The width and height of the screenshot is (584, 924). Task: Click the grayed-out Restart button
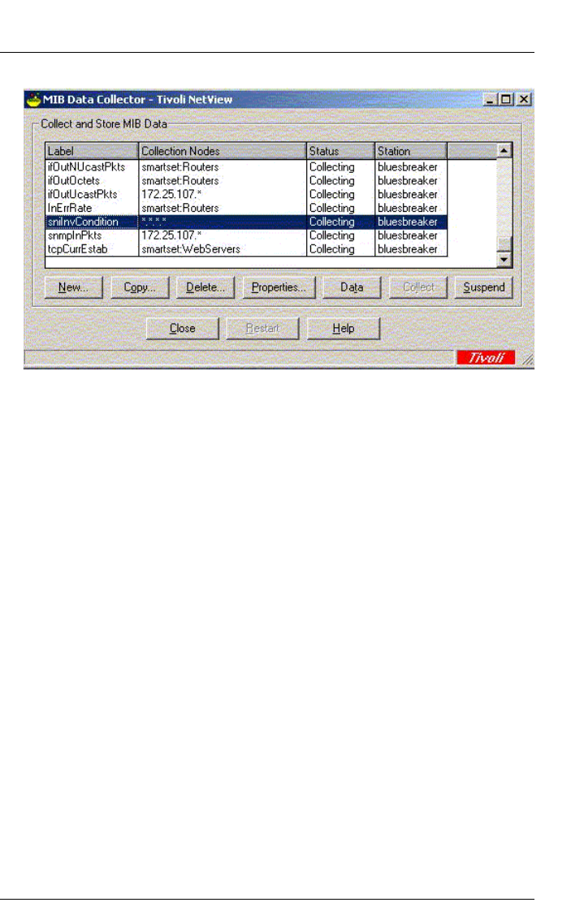tap(262, 328)
